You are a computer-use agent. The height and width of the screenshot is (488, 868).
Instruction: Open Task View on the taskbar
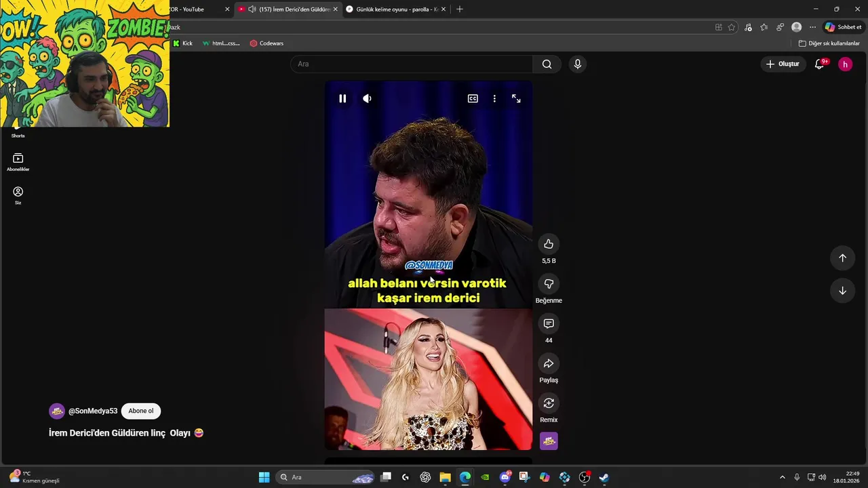pyautogui.click(x=386, y=477)
